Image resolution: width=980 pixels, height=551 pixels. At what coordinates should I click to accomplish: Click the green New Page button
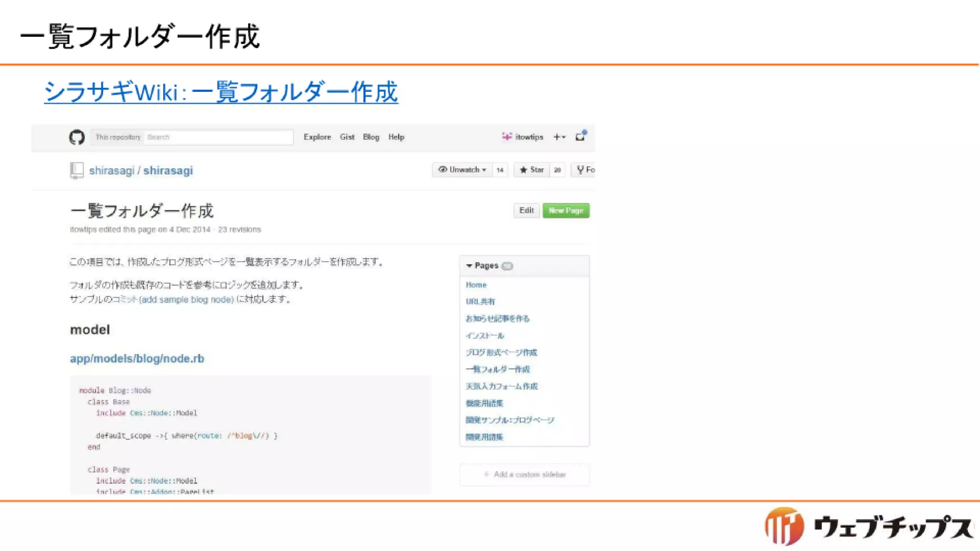tap(566, 210)
